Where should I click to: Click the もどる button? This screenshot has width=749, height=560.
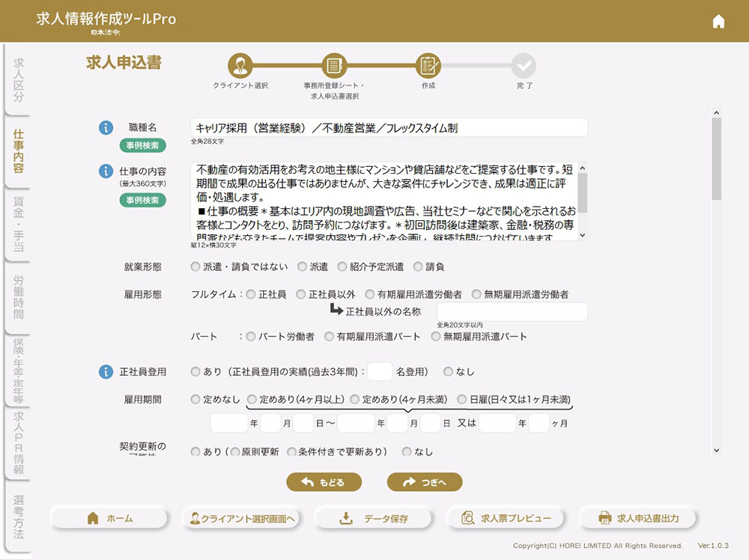324,482
